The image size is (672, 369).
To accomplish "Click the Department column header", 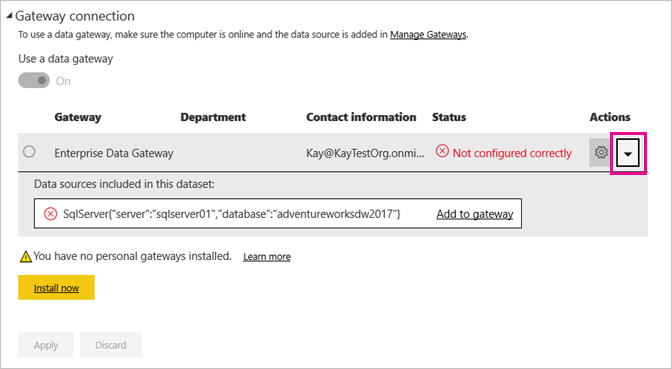I will coord(213,117).
